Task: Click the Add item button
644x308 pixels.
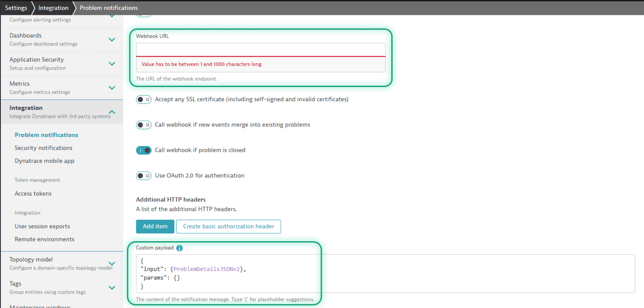Action: [155, 226]
